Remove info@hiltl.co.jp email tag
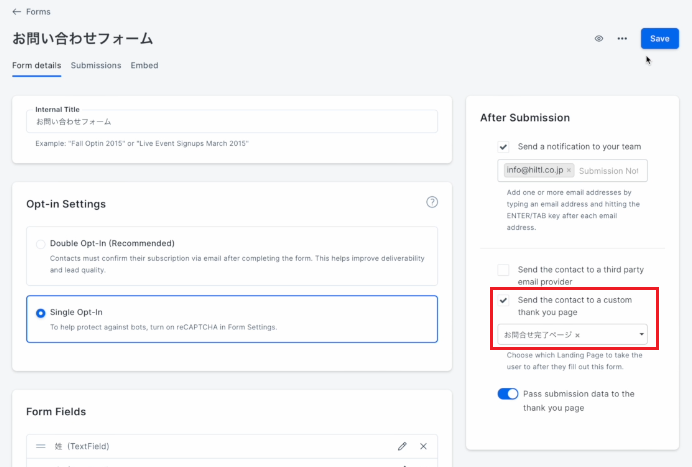The height and width of the screenshot is (467, 692). (x=569, y=170)
